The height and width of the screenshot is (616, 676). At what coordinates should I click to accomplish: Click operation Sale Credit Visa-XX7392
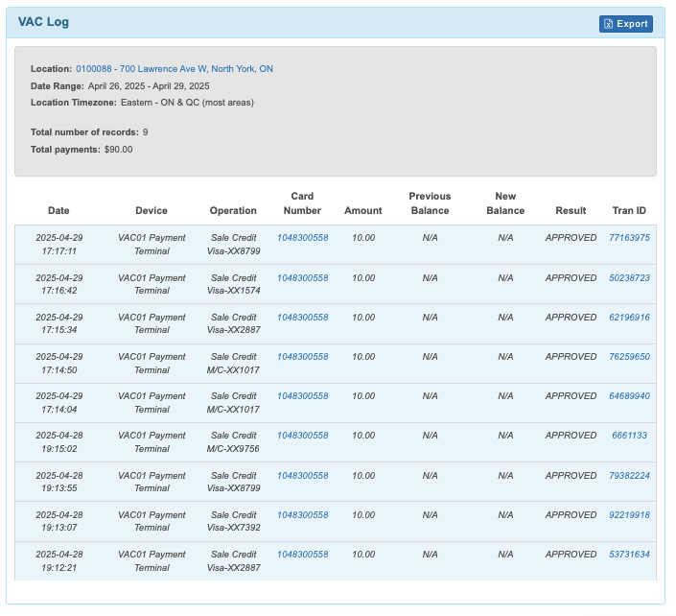coord(233,521)
